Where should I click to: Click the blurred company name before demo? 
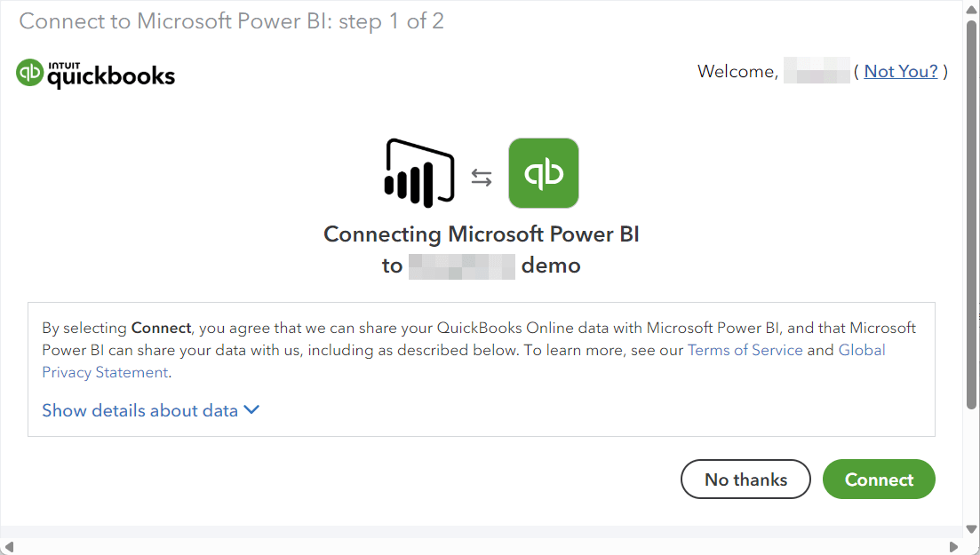point(461,266)
